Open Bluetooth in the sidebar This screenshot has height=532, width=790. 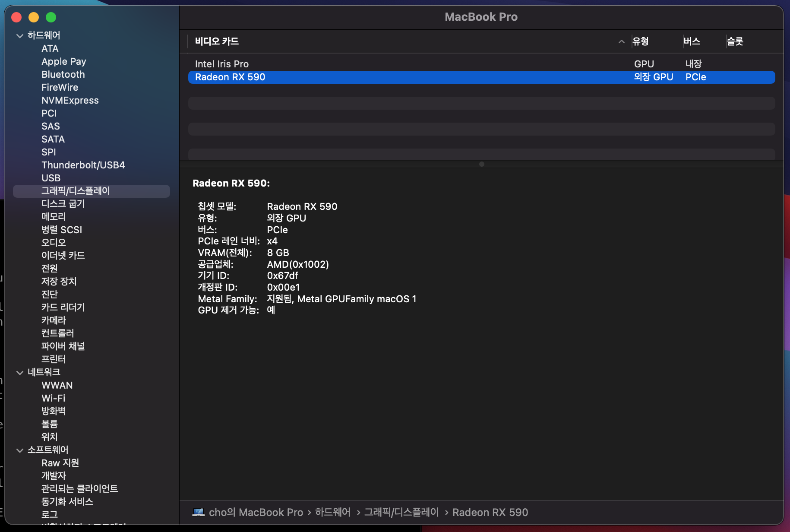pyautogui.click(x=63, y=75)
